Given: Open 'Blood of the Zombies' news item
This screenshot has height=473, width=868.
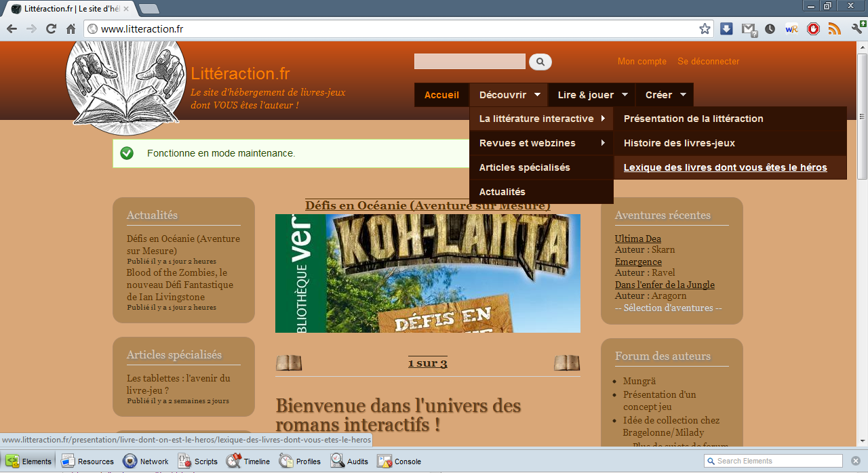Looking at the screenshot, I should (180, 285).
